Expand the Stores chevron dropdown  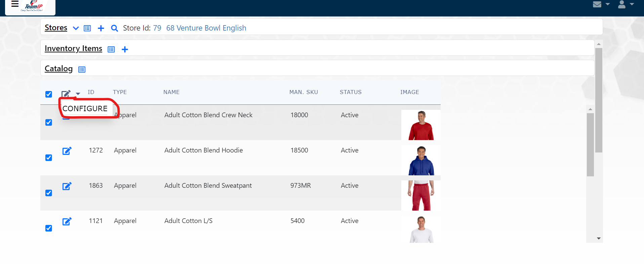(76, 28)
